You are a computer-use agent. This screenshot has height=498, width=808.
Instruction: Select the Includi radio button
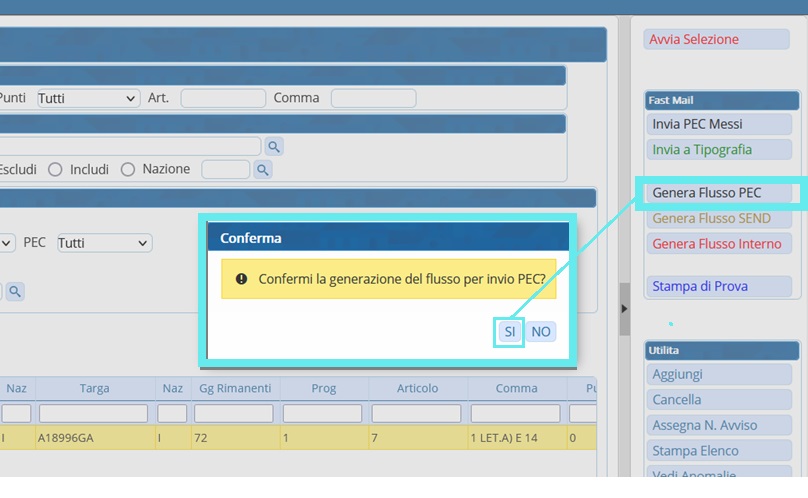[56, 170]
